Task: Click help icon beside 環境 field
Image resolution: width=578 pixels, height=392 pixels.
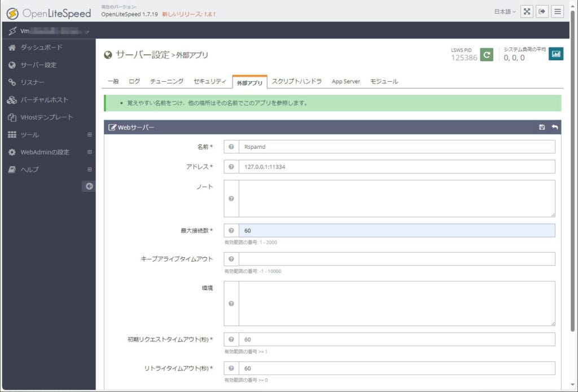Action: click(x=231, y=303)
